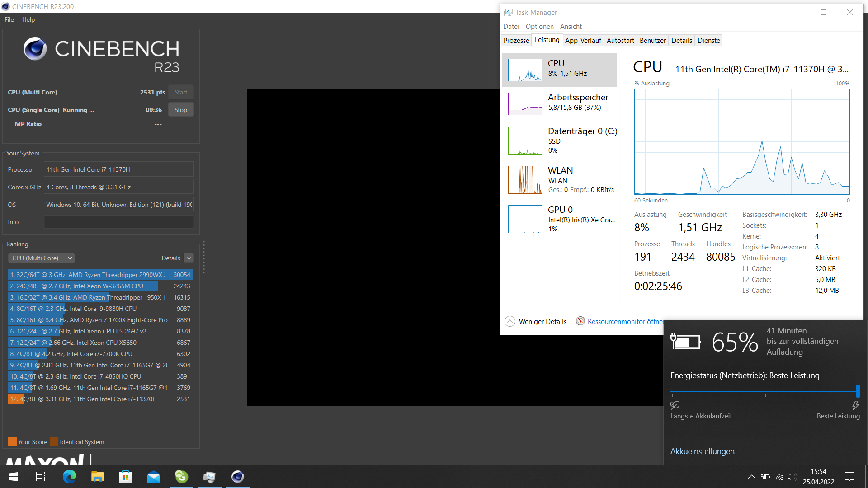The width and height of the screenshot is (868, 488).
Task: Open the Help menu in Cinebench
Action: [x=28, y=19]
